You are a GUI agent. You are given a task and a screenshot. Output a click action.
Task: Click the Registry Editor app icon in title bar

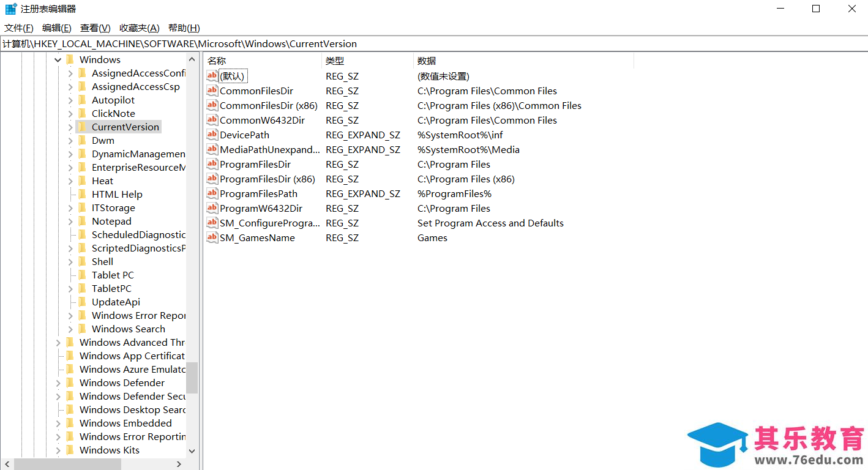[x=11, y=9]
